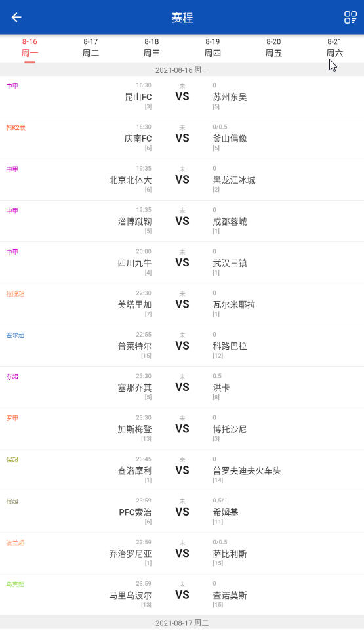
Task: Click the 武汉三镇 team name
Action: [230, 263]
